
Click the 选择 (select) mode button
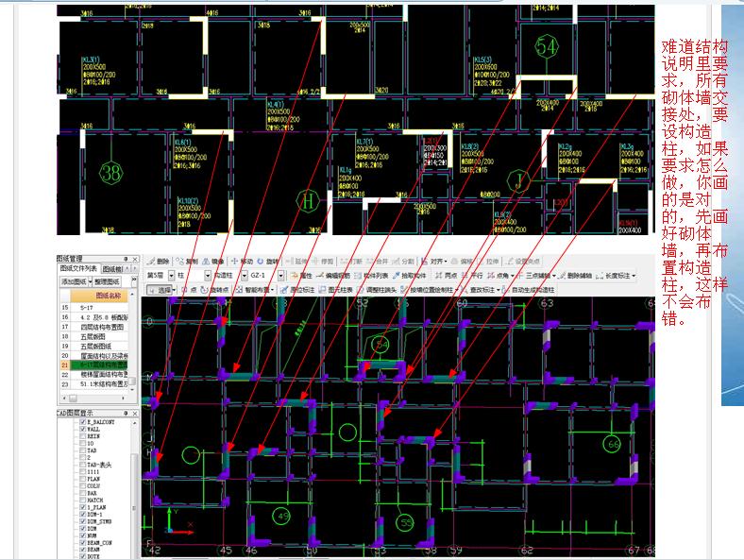pyautogui.click(x=161, y=290)
